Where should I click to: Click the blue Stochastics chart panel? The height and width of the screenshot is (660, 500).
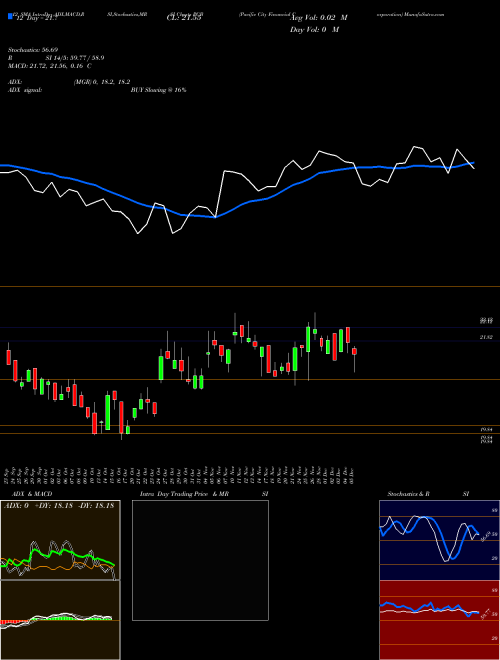tap(439, 540)
